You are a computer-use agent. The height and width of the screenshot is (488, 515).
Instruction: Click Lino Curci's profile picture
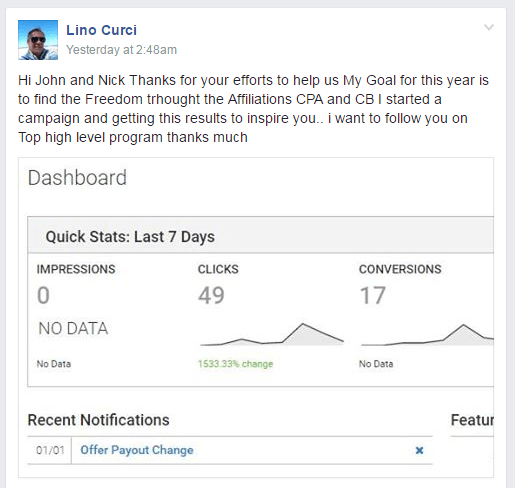(38, 40)
